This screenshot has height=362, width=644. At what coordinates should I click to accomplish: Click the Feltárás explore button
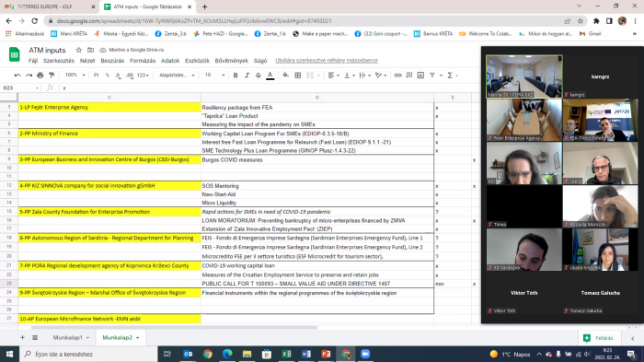(598, 338)
